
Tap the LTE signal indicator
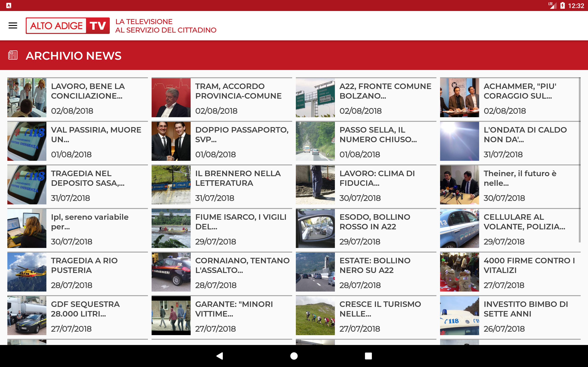click(552, 5)
